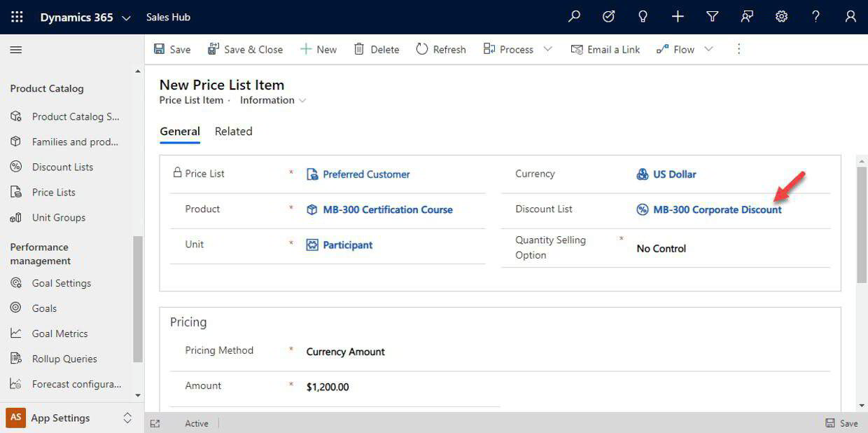Switch to the Related tab
This screenshot has height=433, width=868.
click(233, 131)
